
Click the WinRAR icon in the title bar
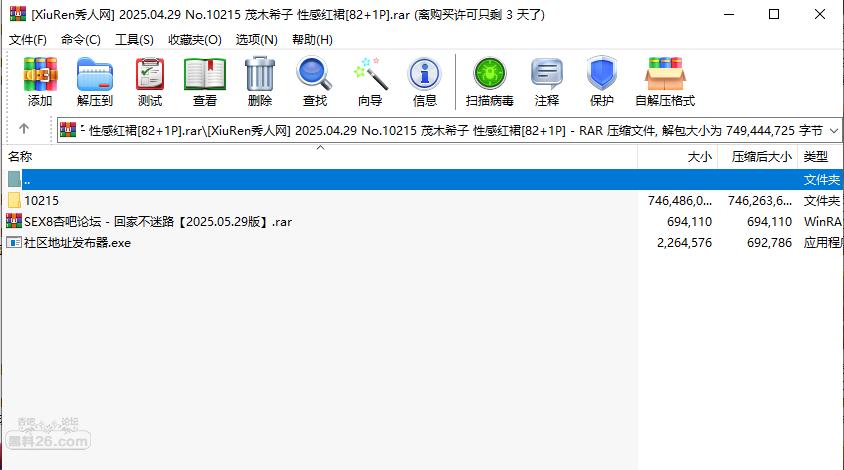[x=18, y=13]
